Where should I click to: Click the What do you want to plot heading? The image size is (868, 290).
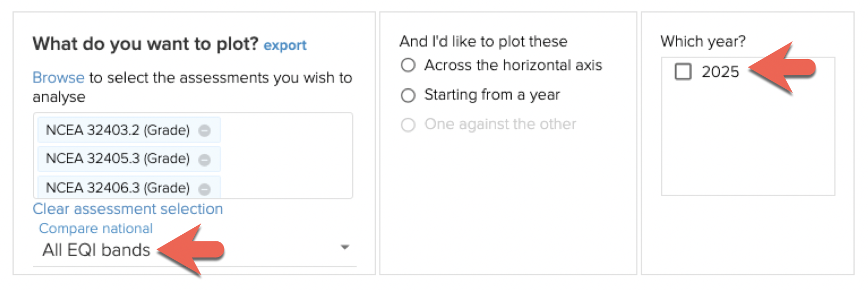(145, 44)
